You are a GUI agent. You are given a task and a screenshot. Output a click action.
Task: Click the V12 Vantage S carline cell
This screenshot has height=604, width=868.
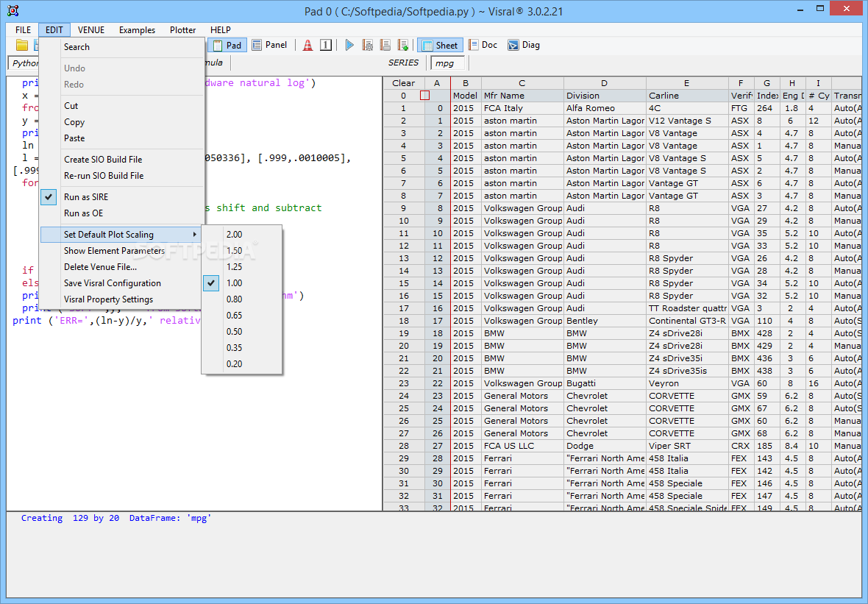[x=687, y=121]
